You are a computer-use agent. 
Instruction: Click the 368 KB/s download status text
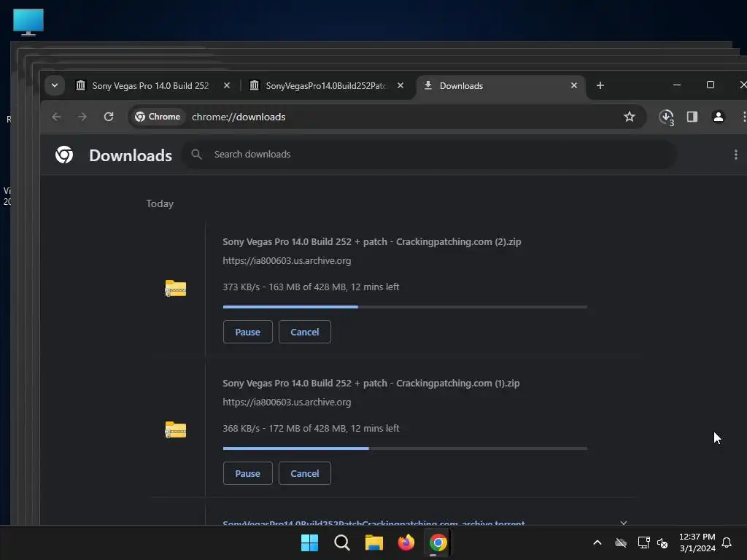[x=311, y=428]
